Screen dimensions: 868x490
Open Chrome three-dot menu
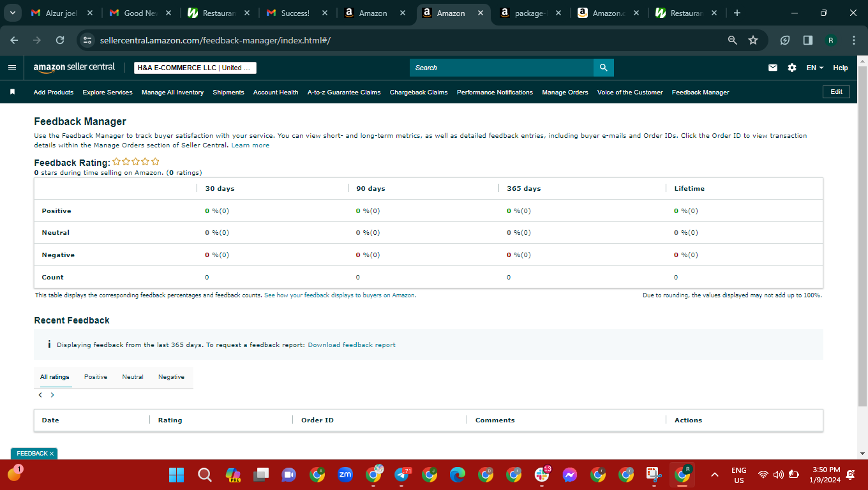tap(854, 40)
